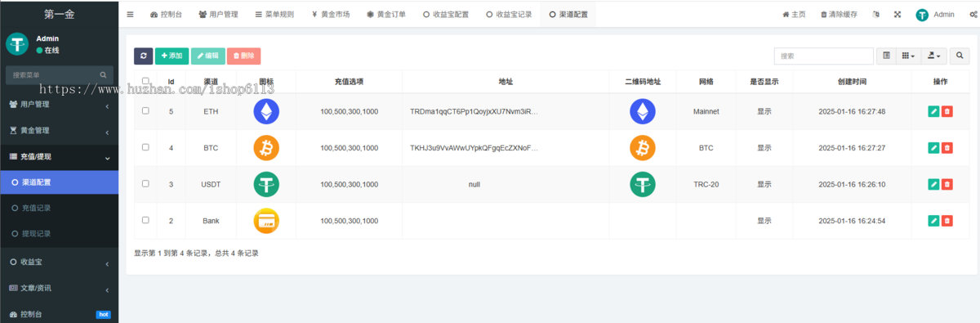The image size is (980, 323).
Task: Open the BTC QR code image
Action: 643,148
